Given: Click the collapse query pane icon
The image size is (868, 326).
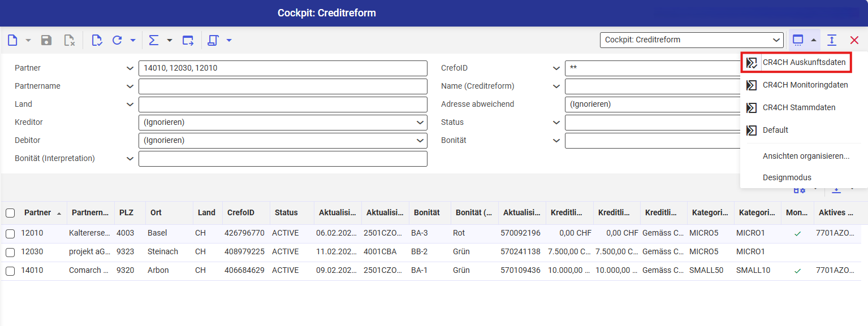Looking at the screenshot, I should [x=832, y=40].
